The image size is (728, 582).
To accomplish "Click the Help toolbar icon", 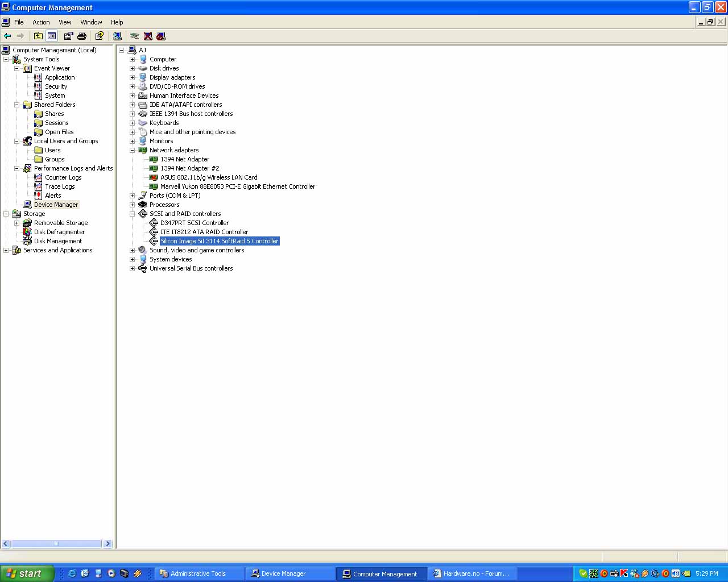I will tap(100, 36).
